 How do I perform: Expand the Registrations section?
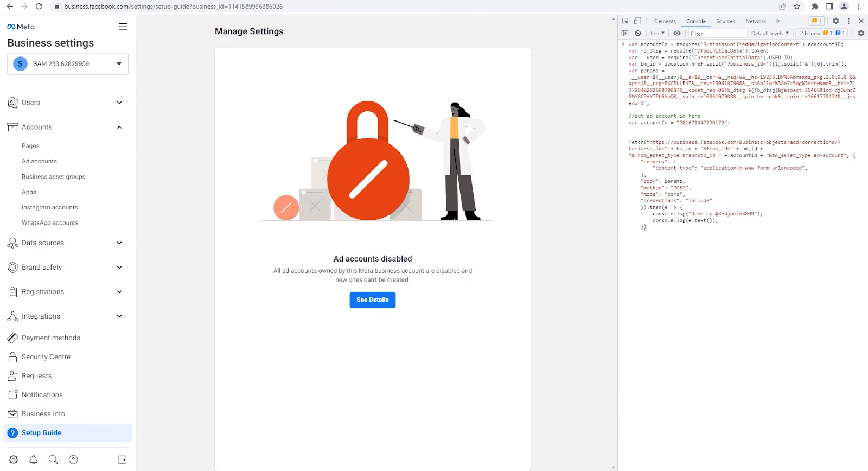point(119,292)
